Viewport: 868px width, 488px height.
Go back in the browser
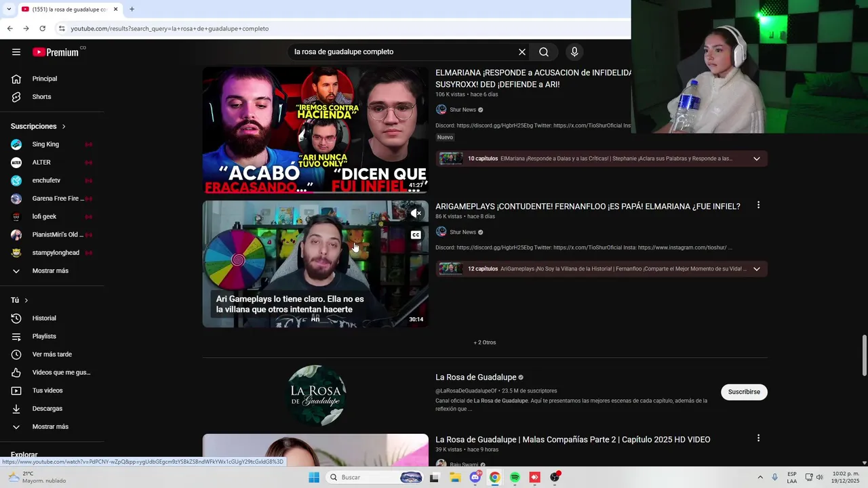click(9, 28)
